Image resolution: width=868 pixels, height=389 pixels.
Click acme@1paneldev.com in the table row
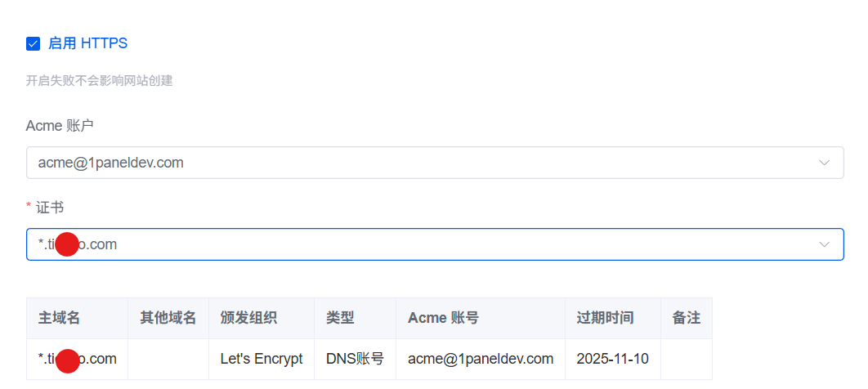click(x=481, y=359)
